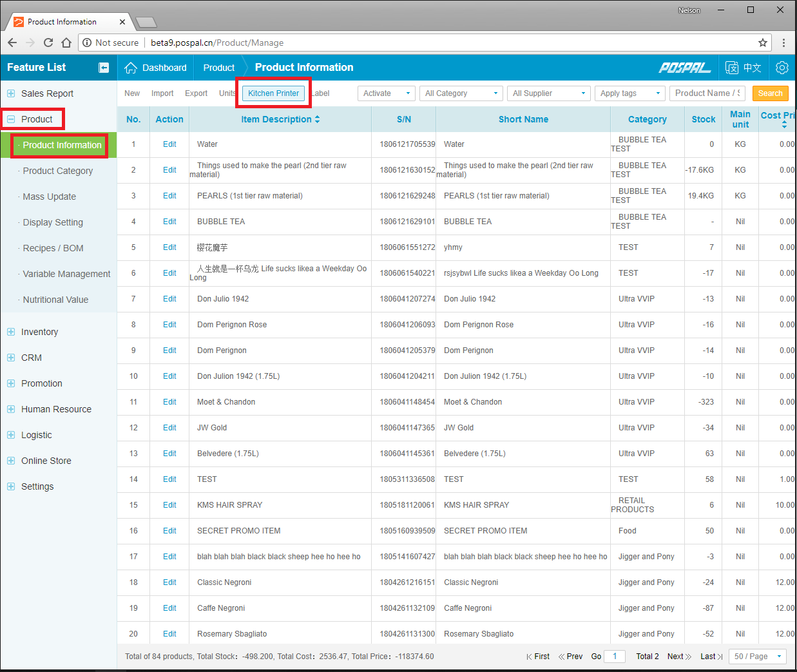Focus the Product Name search field
Viewport: 797px width, 672px height.
click(x=707, y=93)
